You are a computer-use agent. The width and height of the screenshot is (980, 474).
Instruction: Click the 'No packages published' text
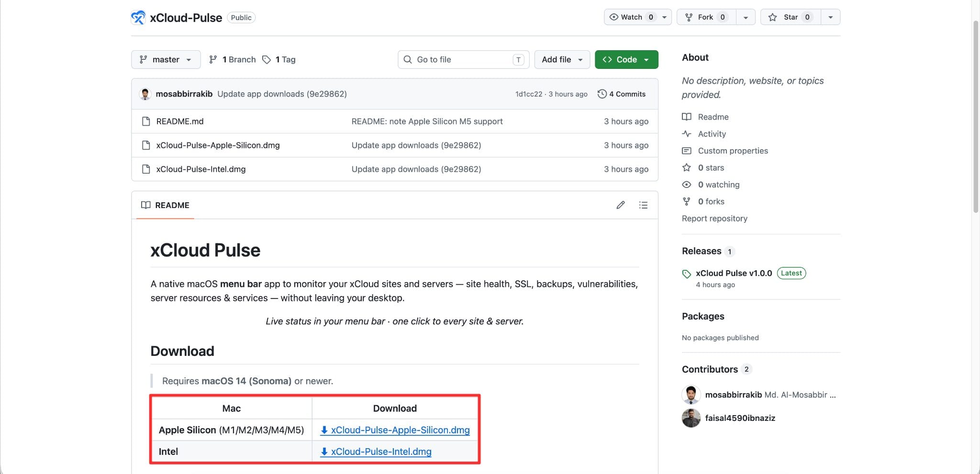coord(720,338)
